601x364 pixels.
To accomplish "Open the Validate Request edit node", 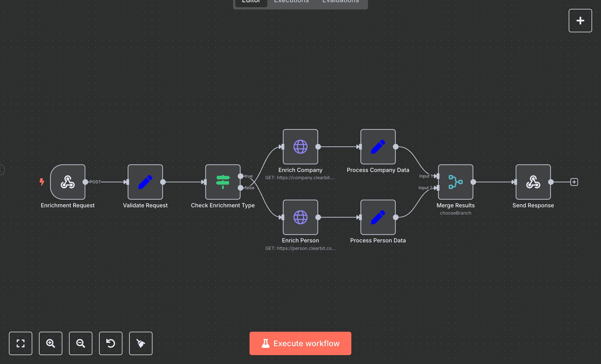I will [x=145, y=182].
